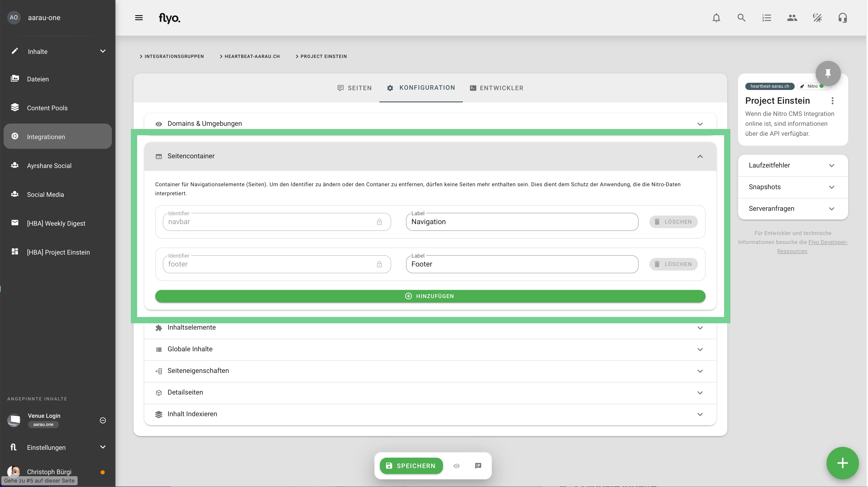Click the pin icon on Project Einstein card

point(828,73)
